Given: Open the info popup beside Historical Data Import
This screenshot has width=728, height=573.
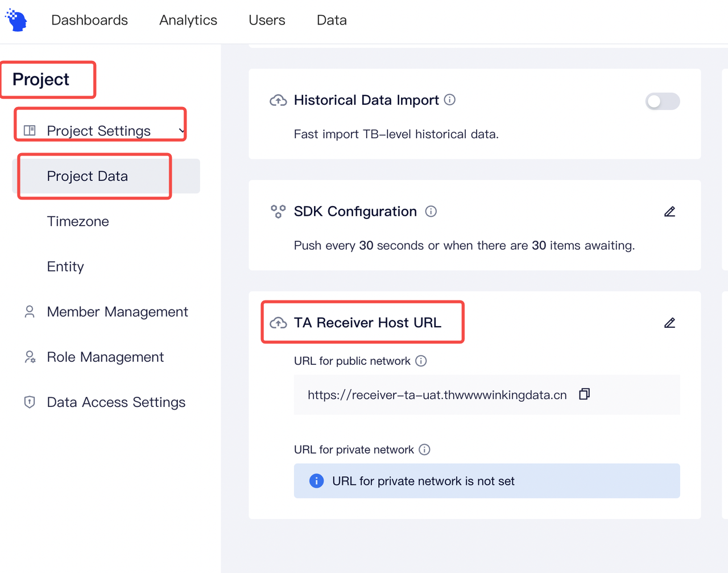Looking at the screenshot, I should [449, 100].
